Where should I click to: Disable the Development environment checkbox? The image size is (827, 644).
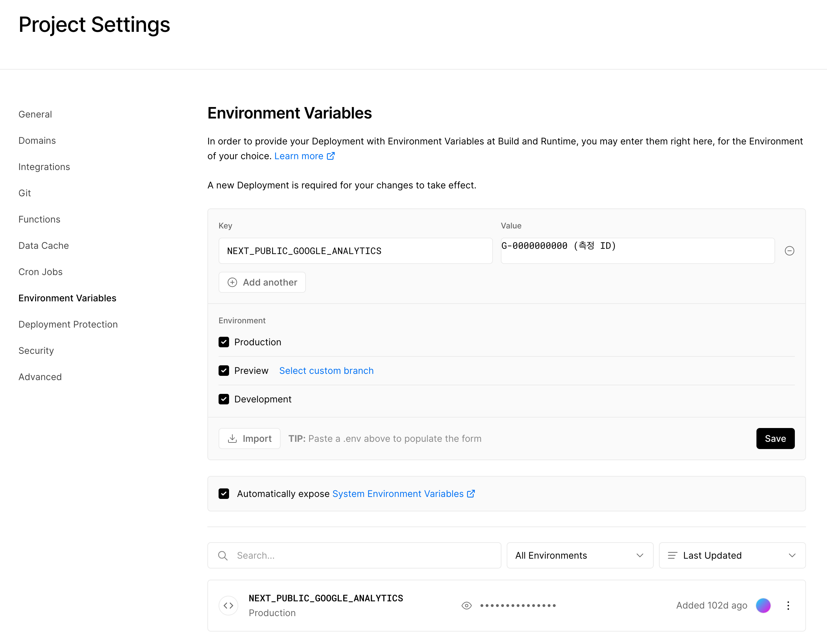click(224, 399)
